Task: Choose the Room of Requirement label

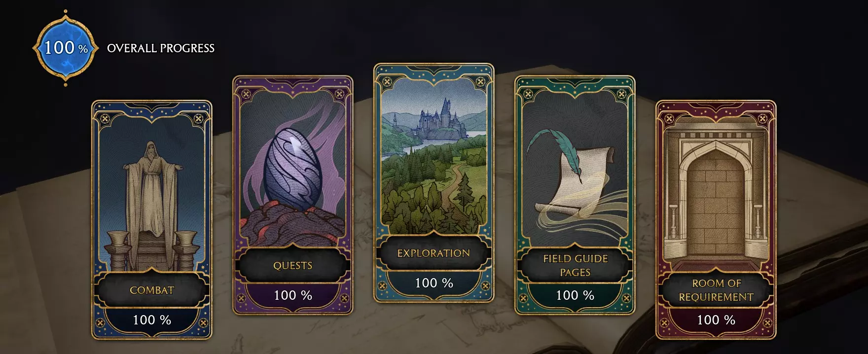Action: tap(716, 290)
